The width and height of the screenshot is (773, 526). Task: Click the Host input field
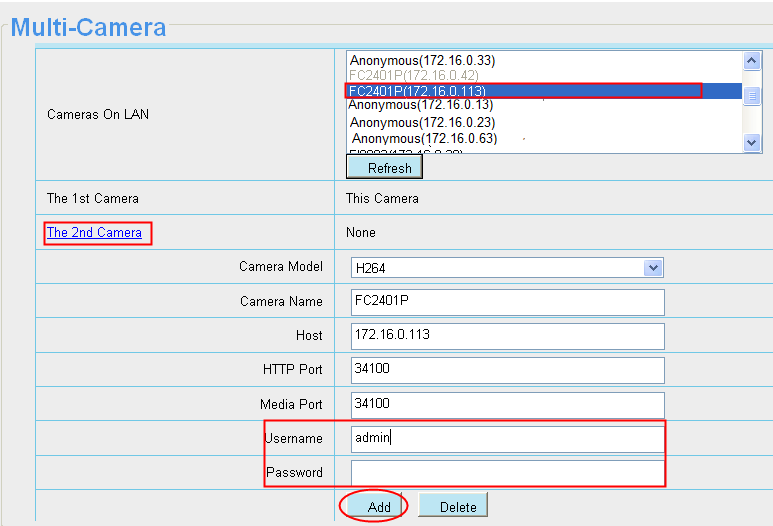(x=507, y=336)
